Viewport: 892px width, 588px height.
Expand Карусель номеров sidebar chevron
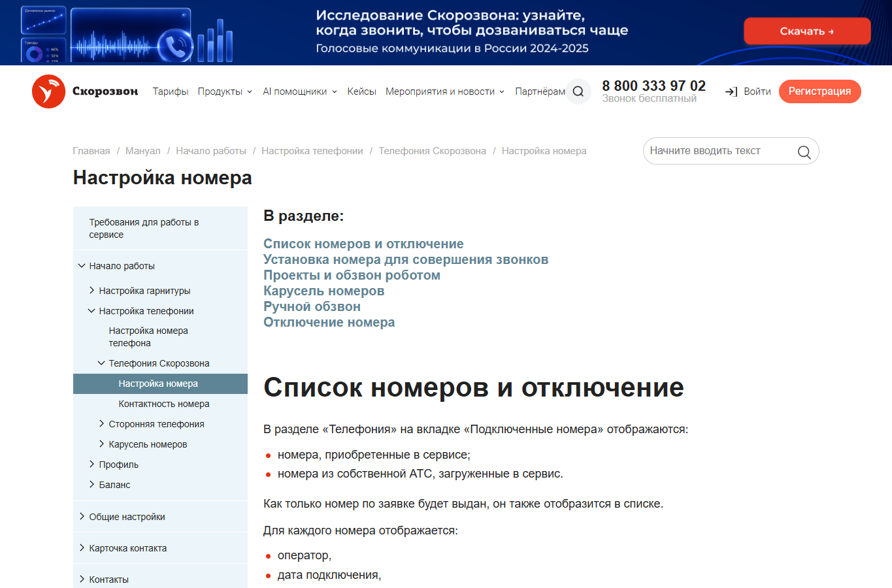coord(101,444)
